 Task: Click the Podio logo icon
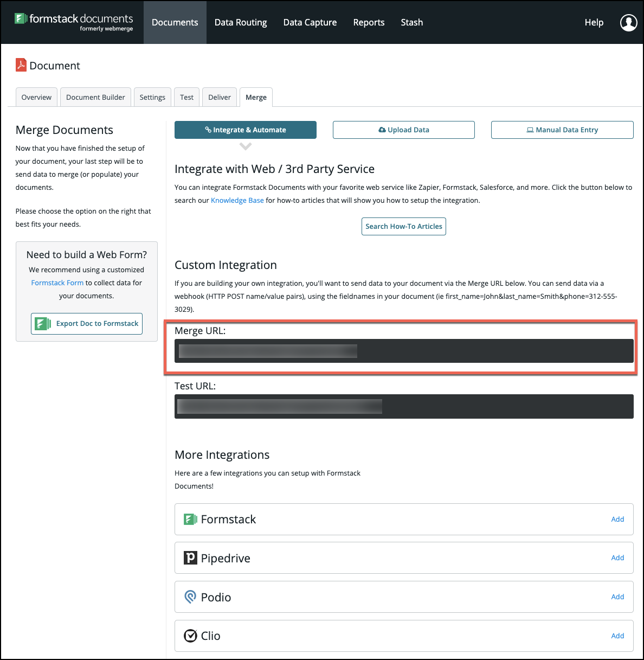pos(190,597)
